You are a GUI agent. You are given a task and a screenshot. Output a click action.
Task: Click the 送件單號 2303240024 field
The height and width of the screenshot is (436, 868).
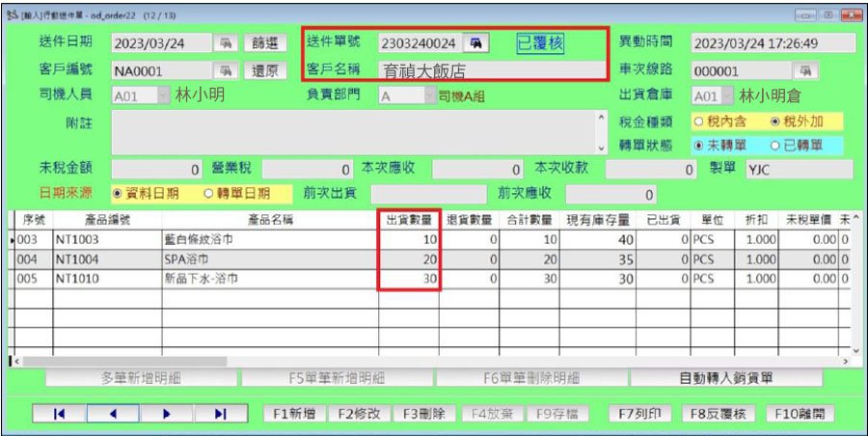[420, 43]
